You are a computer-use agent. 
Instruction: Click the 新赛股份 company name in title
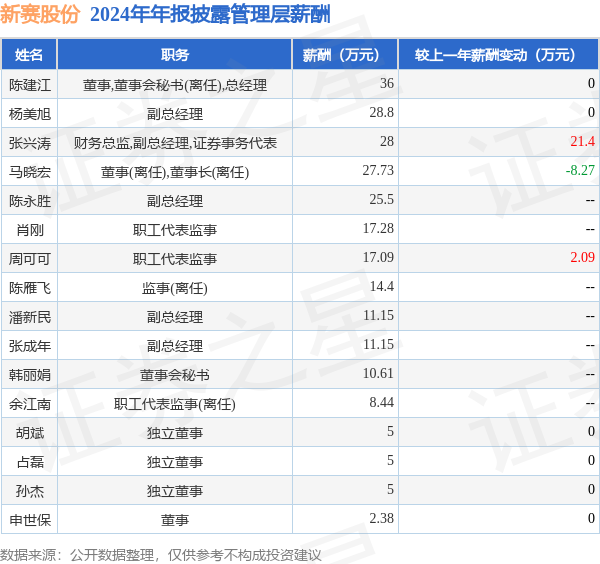(40, 15)
